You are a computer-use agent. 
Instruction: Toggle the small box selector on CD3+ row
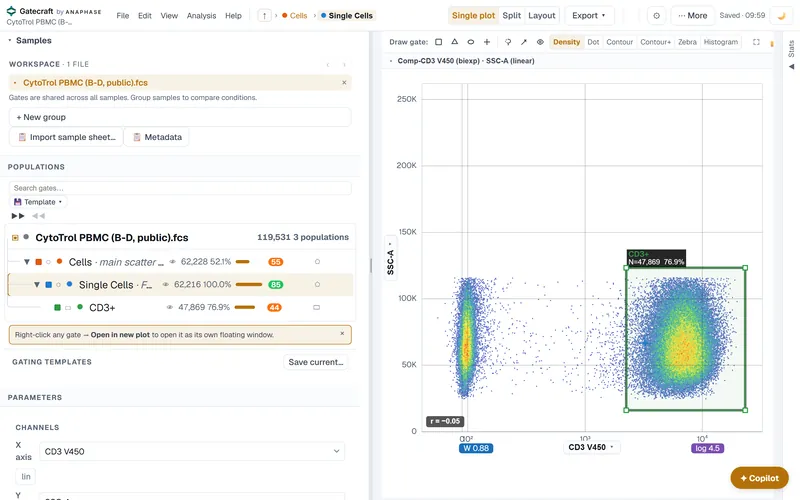(68, 308)
